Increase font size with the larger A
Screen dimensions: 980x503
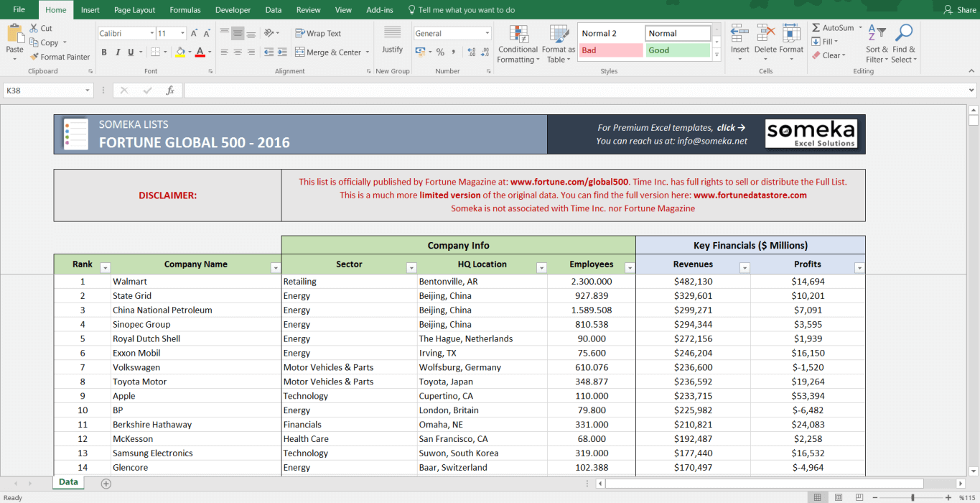point(195,33)
